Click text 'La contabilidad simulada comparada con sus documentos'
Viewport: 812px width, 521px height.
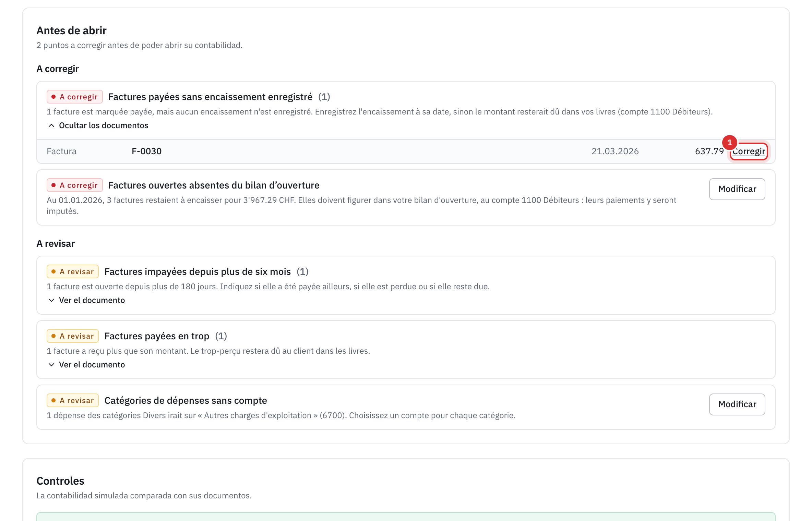pos(144,496)
